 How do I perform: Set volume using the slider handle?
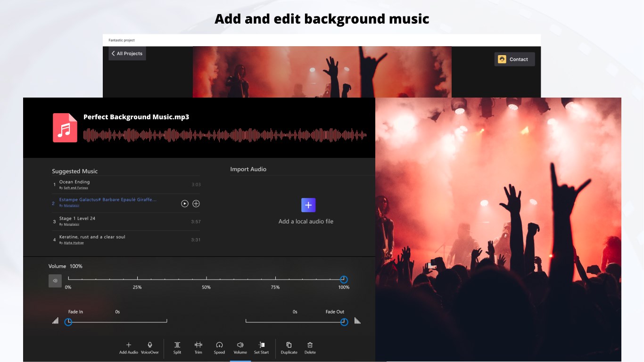pos(344,279)
